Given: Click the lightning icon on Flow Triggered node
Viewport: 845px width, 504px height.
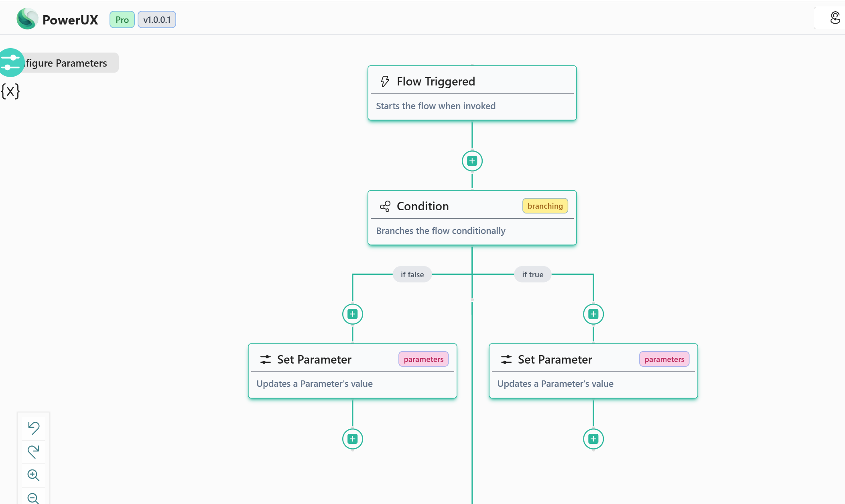Looking at the screenshot, I should pyautogui.click(x=384, y=81).
